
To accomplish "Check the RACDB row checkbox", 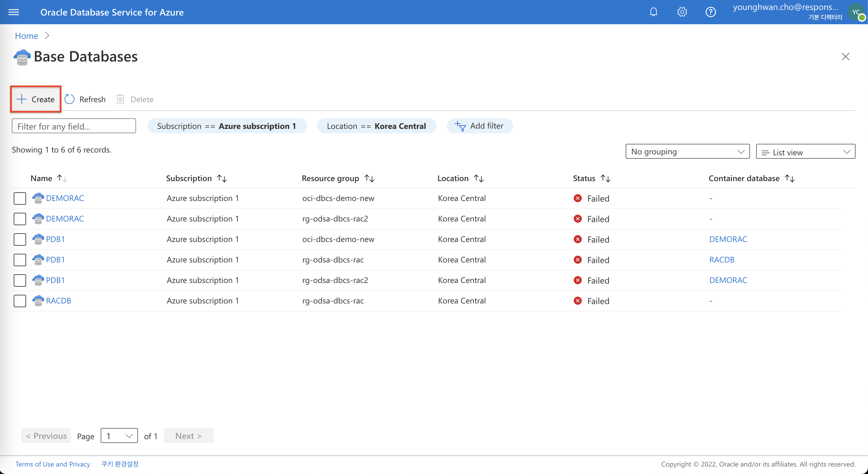I will 20,301.
